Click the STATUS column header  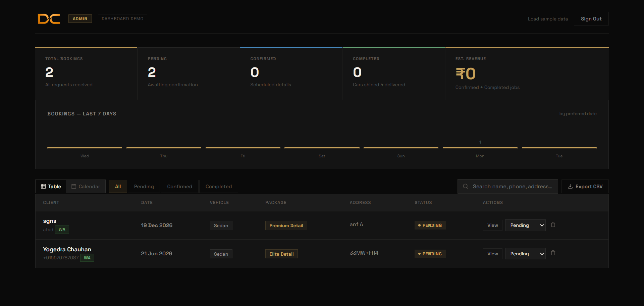423,203
